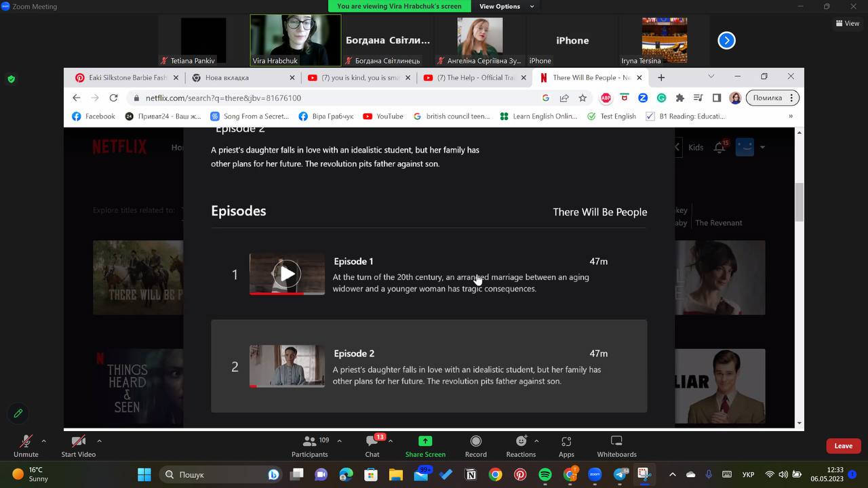The image size is (868, 488).
Task: Click the Unmute microphone icon
Action: (26, 441)
